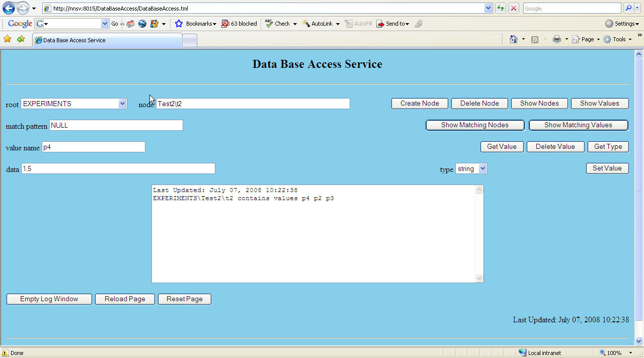Click the RSS feeds icon
This screenshot has width=644, height=358.
tap(535, 39)
